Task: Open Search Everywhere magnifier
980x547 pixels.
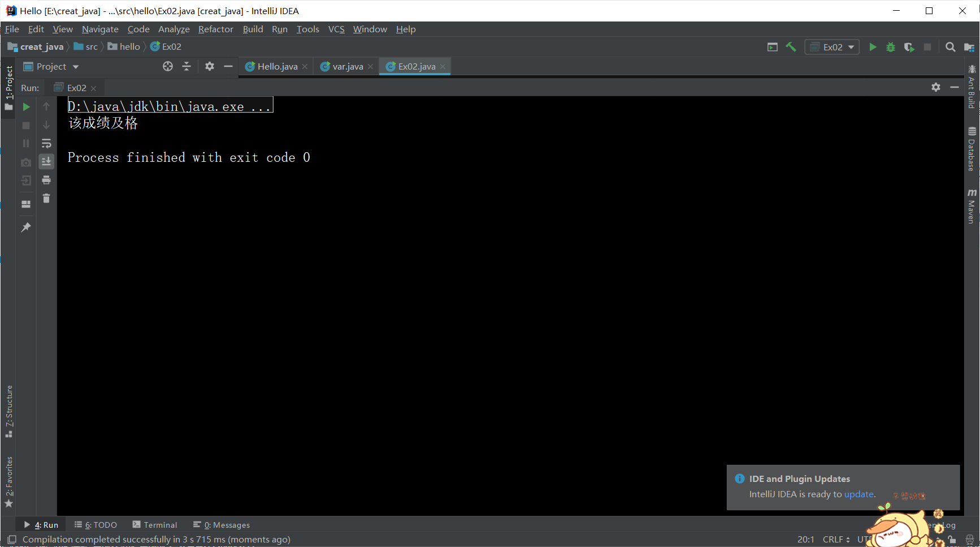Action: (951, 47)
